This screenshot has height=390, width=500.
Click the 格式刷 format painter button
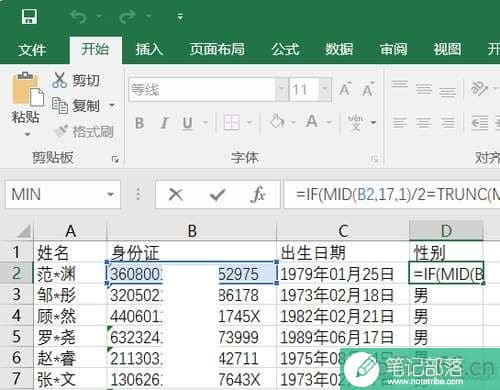click(x=84, y=132)
